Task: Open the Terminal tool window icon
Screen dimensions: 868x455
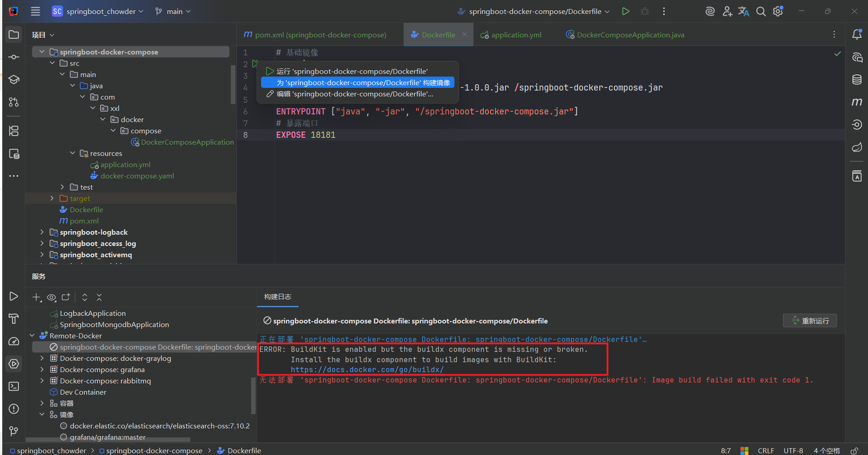Action: coord(14,387)
